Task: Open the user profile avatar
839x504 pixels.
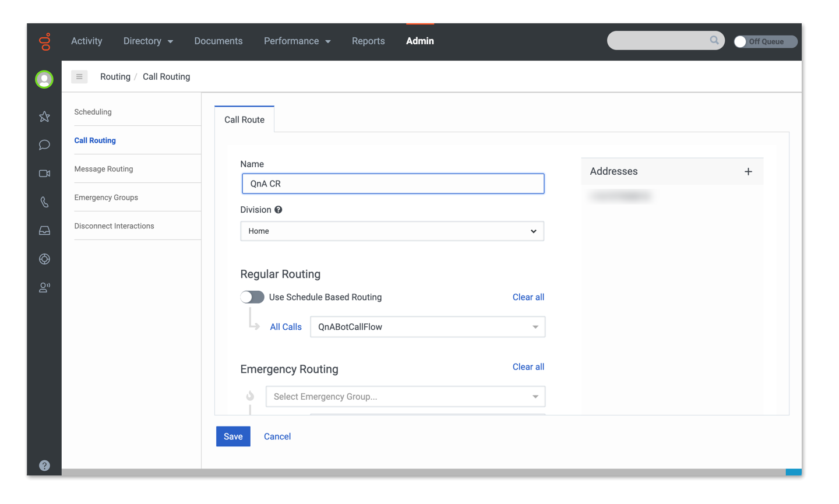Action: [44, 79]
